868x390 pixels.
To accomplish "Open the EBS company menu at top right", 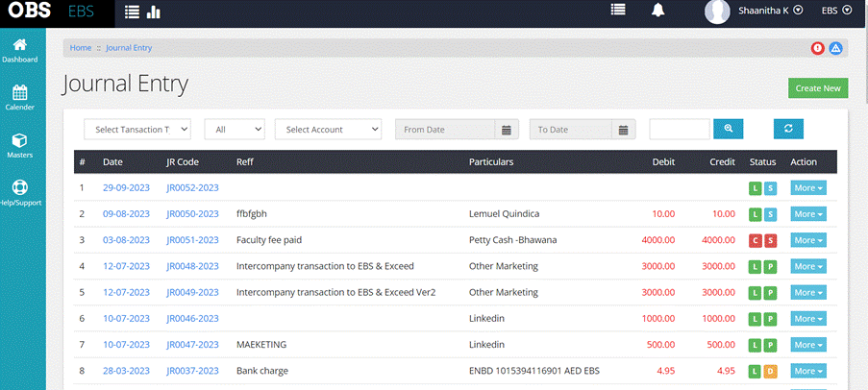I will pyautogui.click(x=836, y=11).
